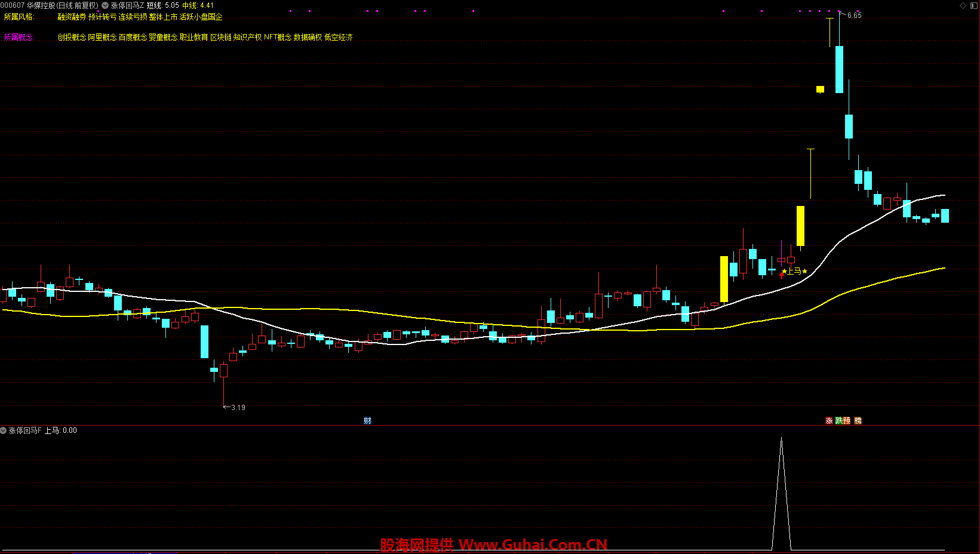The height and width of the screenshot is (554, 980).
Task: Click the 榜 marker icon
Action: [858, 421]
